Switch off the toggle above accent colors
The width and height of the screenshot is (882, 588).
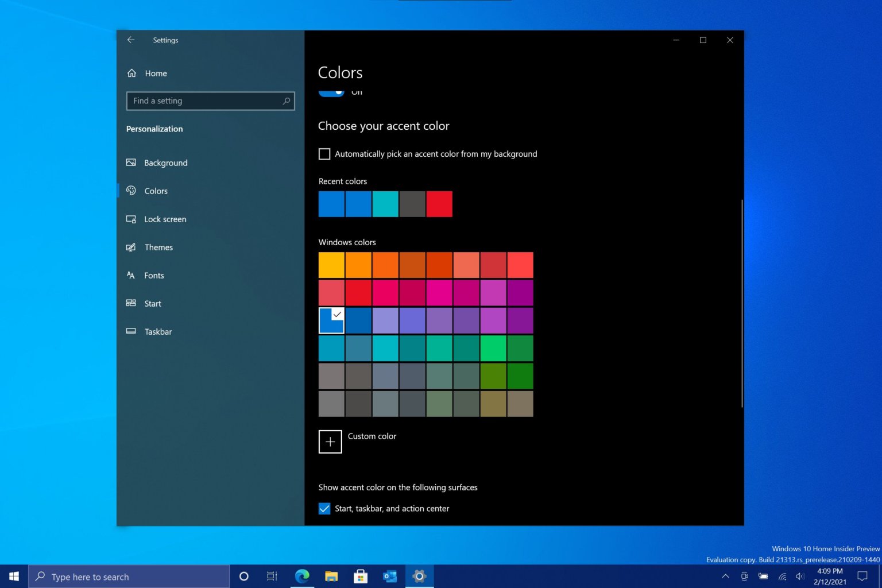[331, 92]
